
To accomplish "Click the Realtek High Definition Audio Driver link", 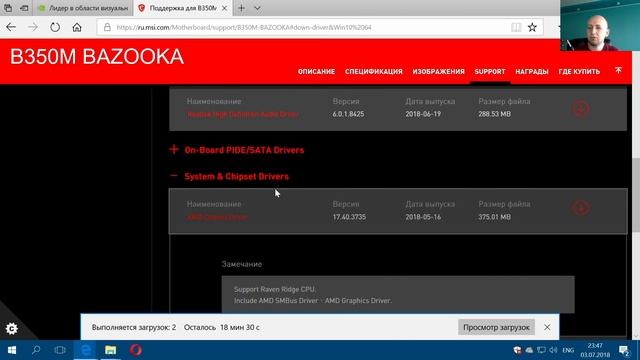I will pos(243,114).
